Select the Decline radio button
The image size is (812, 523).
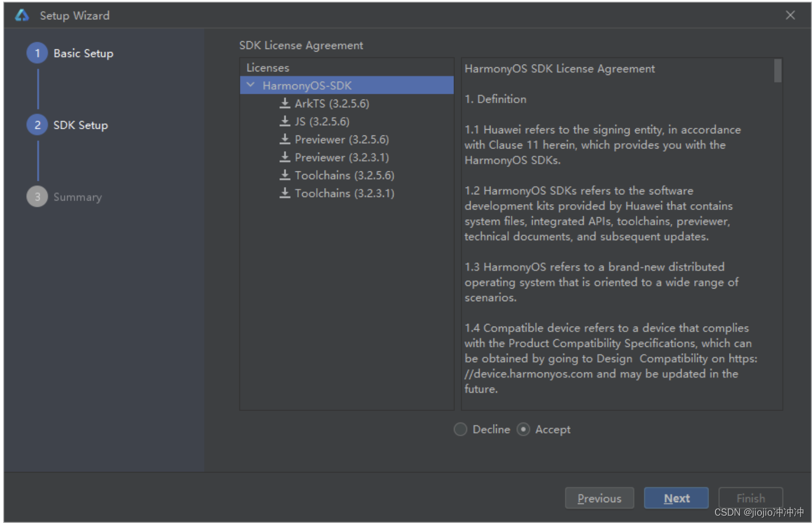click(460, 429)
